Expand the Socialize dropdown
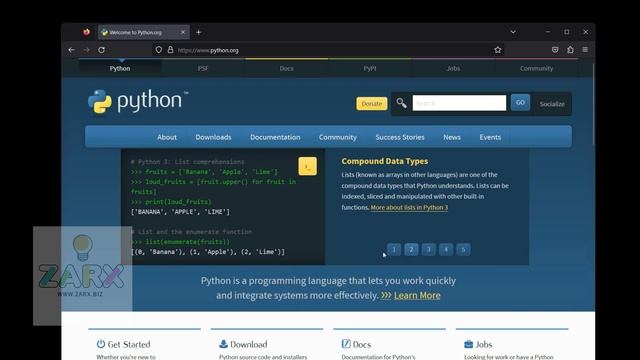The image size is (640, 360). tap(552, 104)
